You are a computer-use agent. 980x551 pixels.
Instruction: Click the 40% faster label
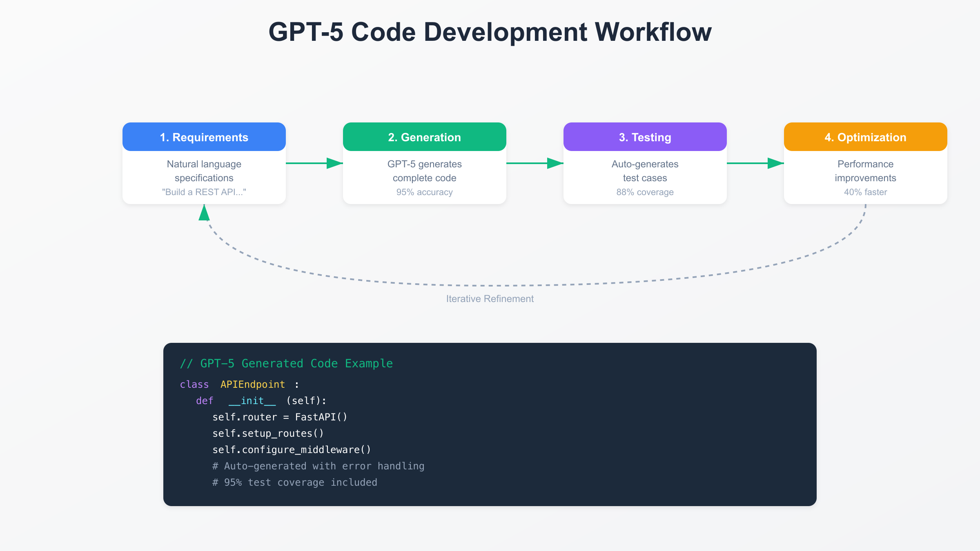(866, 192)
